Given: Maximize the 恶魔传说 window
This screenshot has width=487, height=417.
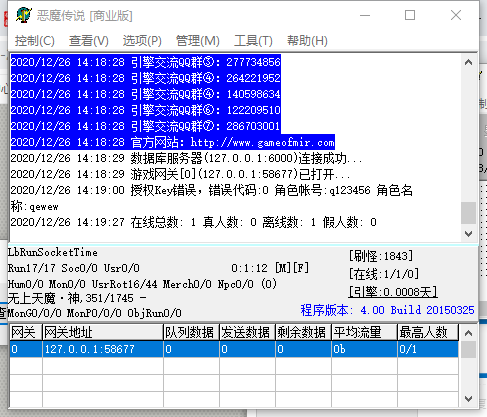Looking at the screenshot, I should point(410,15).
